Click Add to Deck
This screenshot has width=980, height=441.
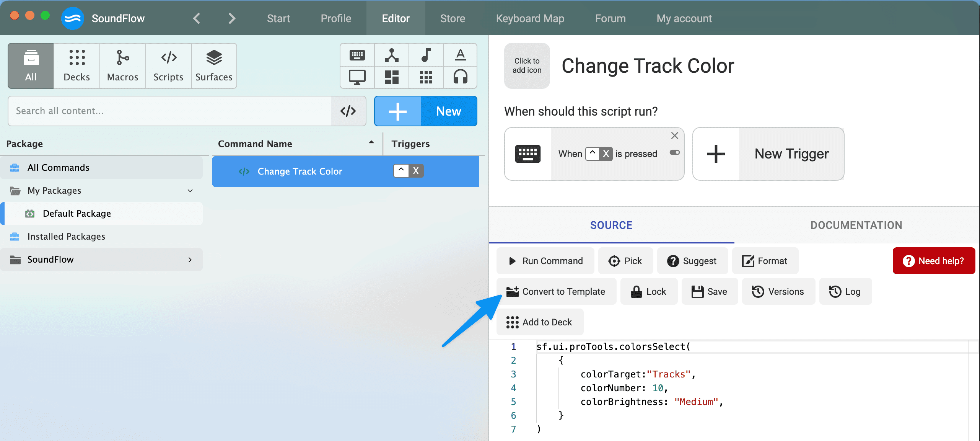coord(540,322)
